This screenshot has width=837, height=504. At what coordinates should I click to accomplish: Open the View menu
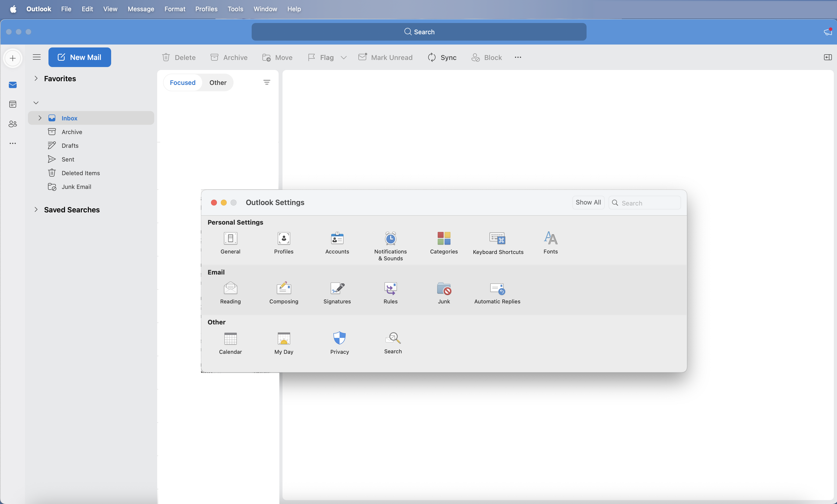110,9
